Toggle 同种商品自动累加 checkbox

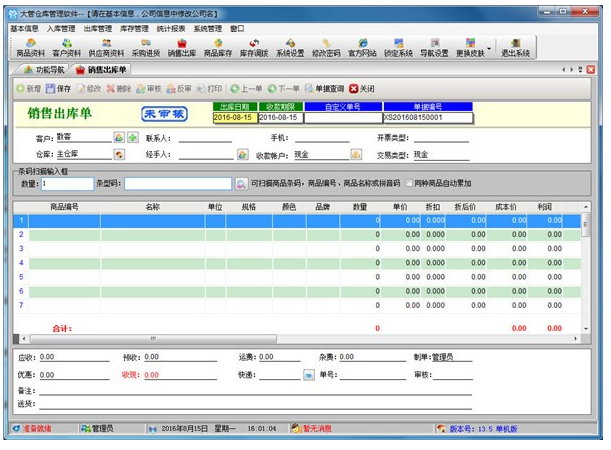[410, 184]
